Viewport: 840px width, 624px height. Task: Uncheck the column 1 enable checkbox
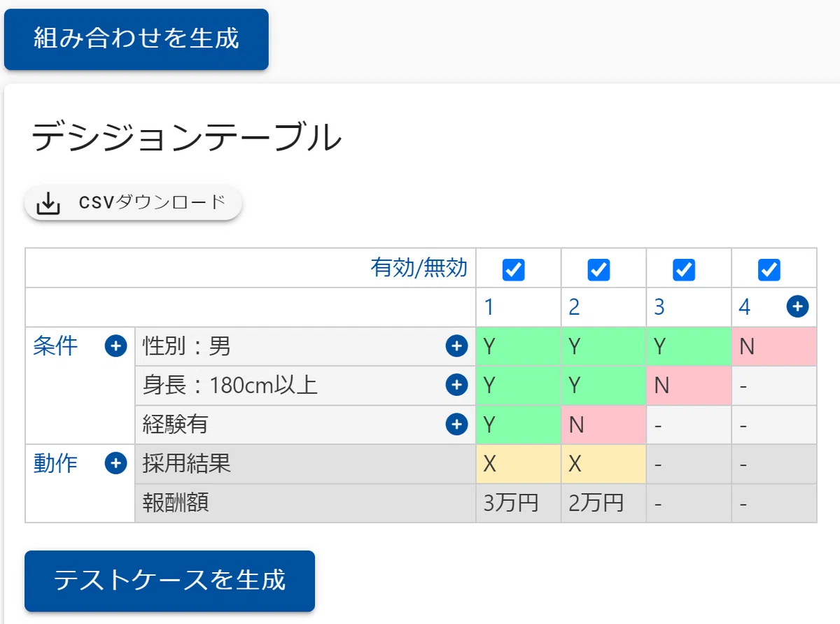(x=514, y=269)
